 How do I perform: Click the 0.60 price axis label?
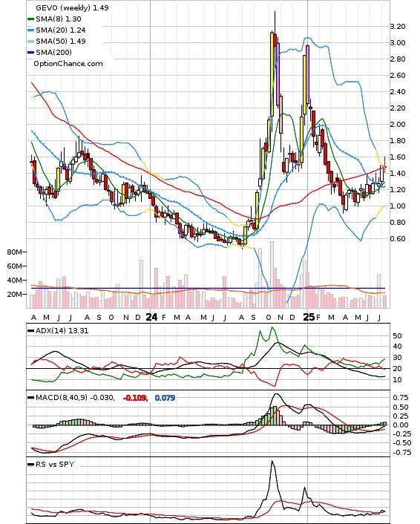(x=398, y=238)
